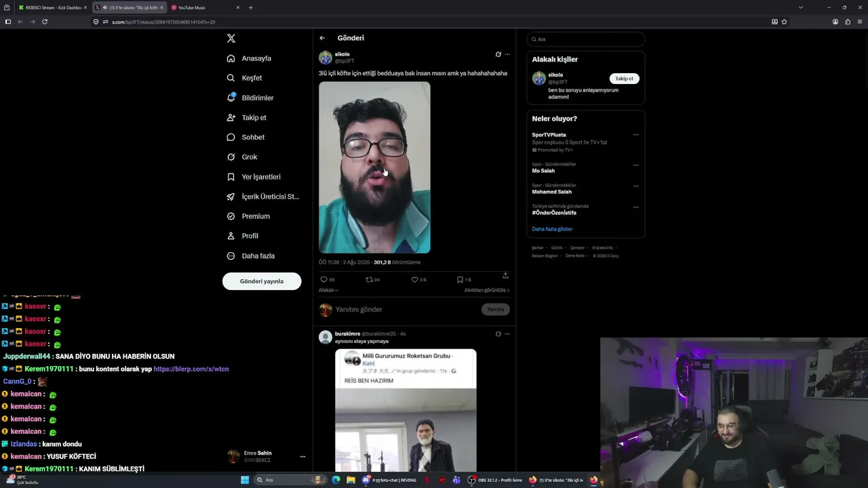The height and width of the screenshot is (488, 868).
Task: Open Daha fazla more icon
Action: (231, 256)
